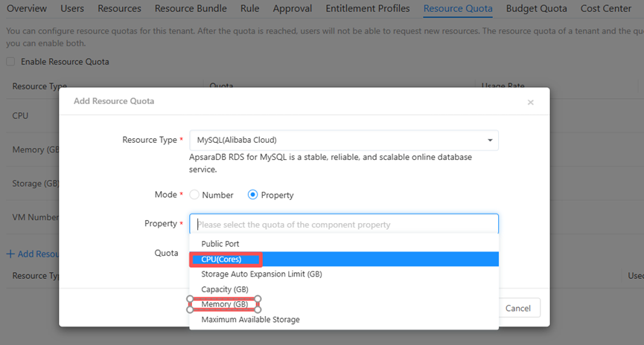The height and width of the screenshot is (345, 644).
Task: Click the plus icon to add resource
Action: [10, 254]
